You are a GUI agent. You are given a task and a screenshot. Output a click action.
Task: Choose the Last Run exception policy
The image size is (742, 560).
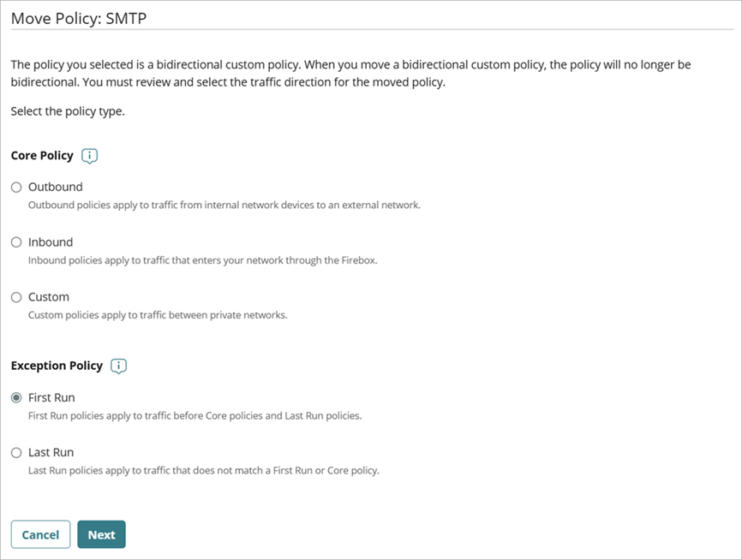[x=15, y=452]
